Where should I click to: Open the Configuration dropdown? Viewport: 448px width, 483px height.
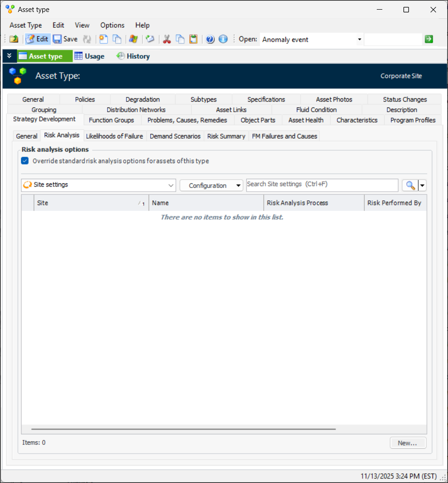click(211, 186)
